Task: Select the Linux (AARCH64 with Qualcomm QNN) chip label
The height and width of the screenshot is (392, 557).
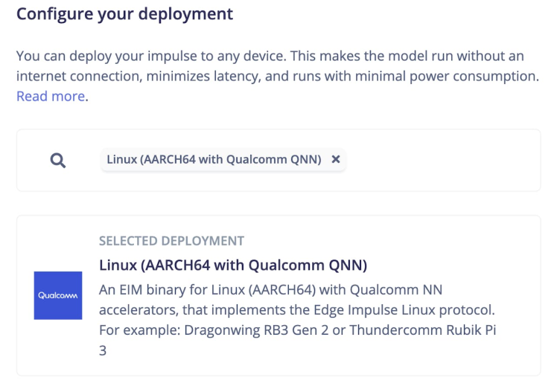Action: [214, 159]
